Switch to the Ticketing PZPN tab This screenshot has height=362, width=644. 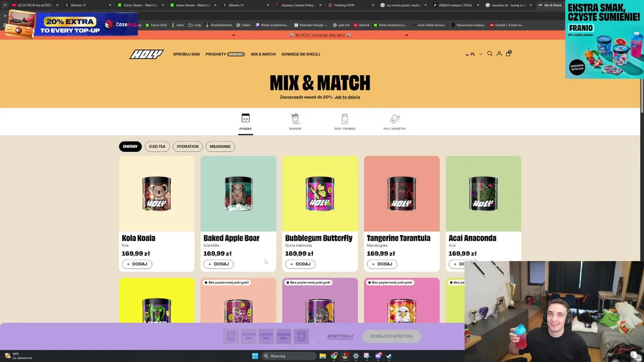351,5
